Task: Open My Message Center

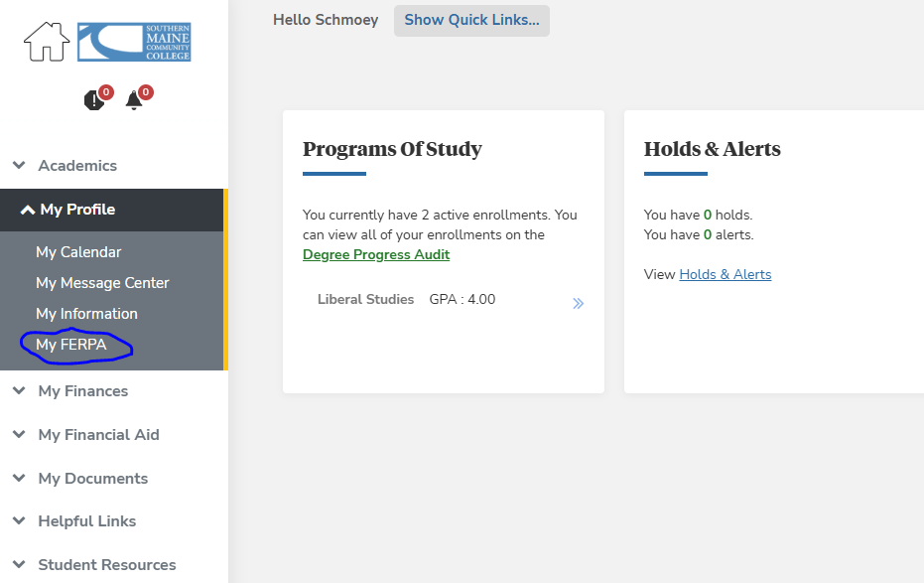Action: 102,283
